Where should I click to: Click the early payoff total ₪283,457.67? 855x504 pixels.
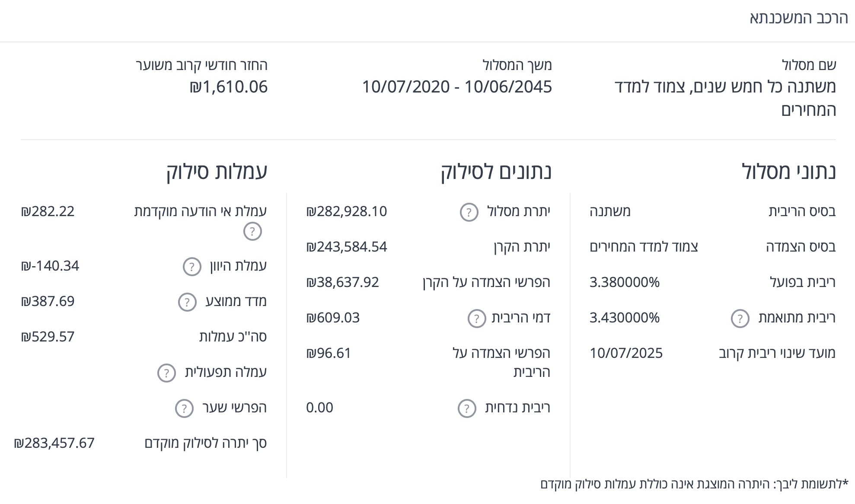(54, 443)
